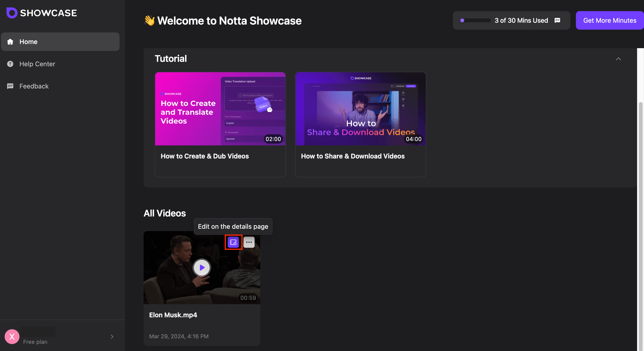Click the Mar 29, 2024, 4:16 PM date
Viewport: 644px width, 351px height.
coord(179,336)
